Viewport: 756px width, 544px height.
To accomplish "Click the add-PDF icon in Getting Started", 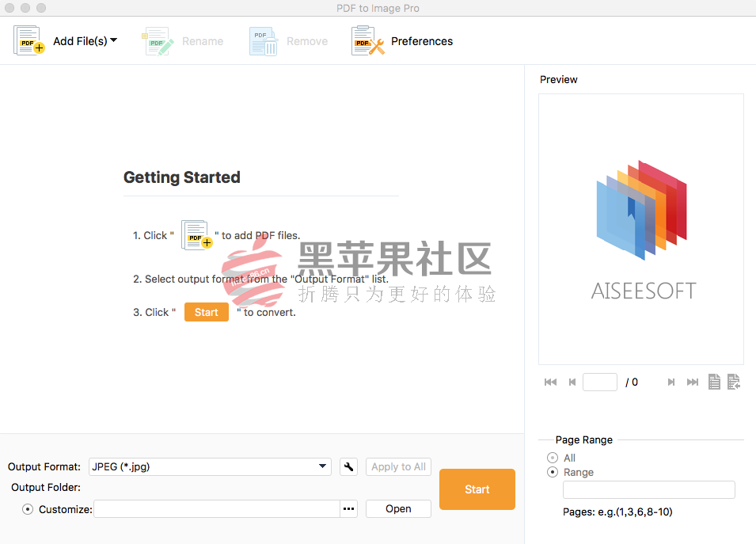I will [196, 235].
